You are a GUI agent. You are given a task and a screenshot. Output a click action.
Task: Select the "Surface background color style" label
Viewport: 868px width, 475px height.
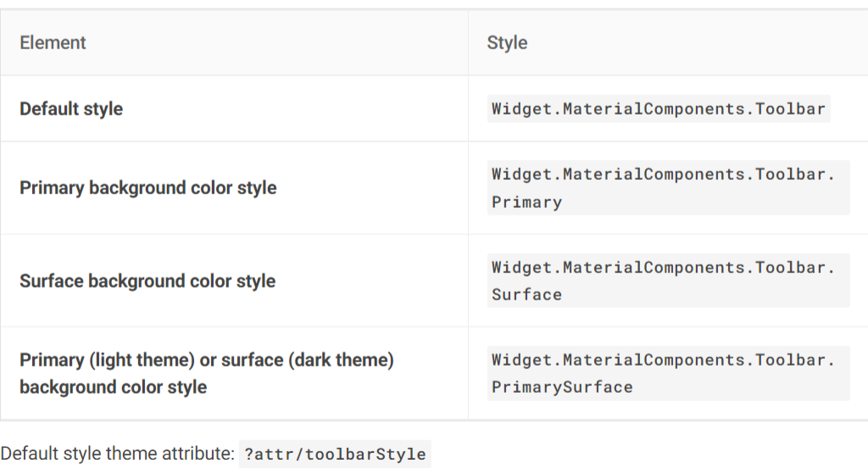pos(147,281)
